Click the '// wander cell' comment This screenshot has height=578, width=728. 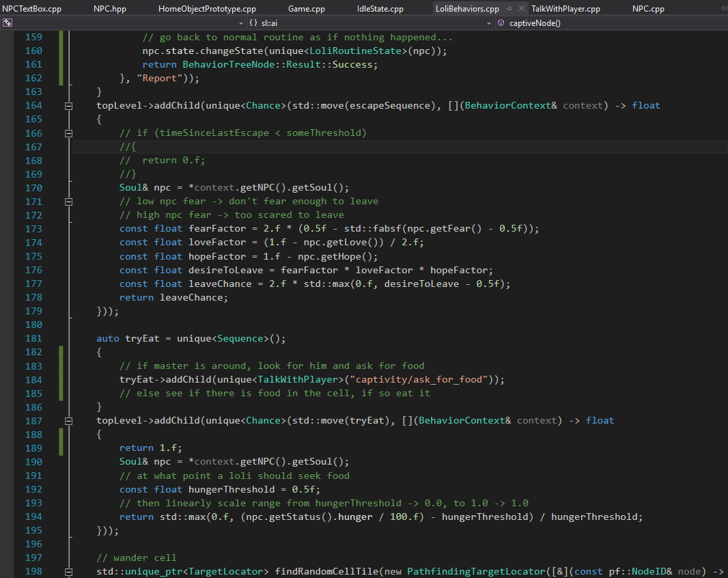pyautogui.click(x=137, y=558)
